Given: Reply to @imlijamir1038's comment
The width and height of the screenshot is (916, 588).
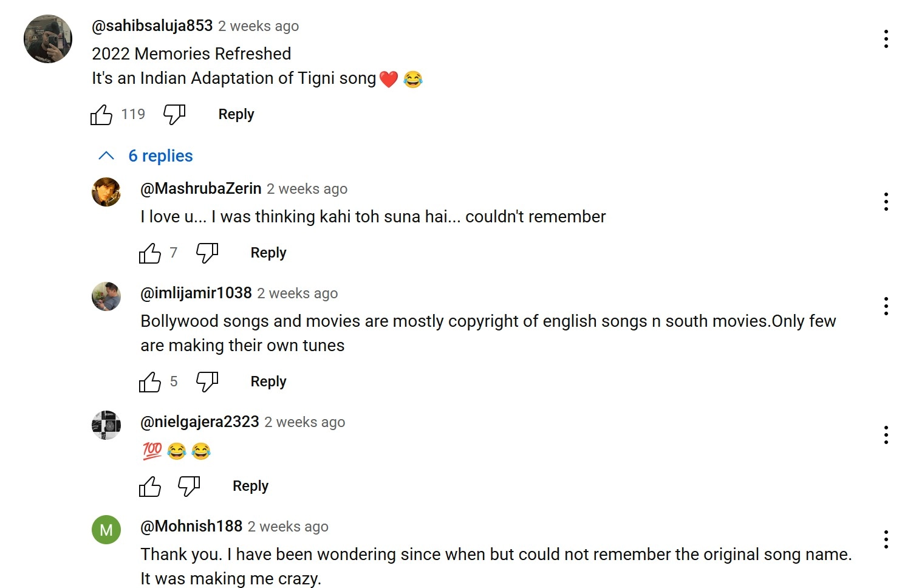Looking at the screenshot, I should click(x=268, y=381).
